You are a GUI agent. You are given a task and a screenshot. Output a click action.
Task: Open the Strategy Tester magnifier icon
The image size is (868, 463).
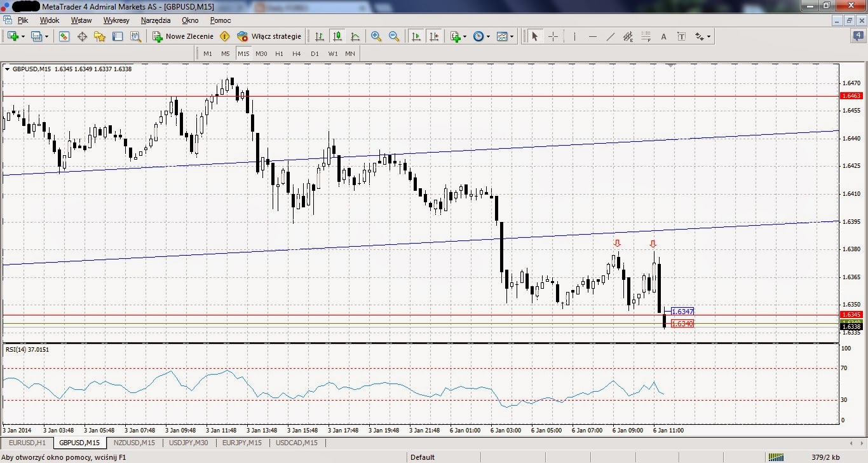[135, 36]
